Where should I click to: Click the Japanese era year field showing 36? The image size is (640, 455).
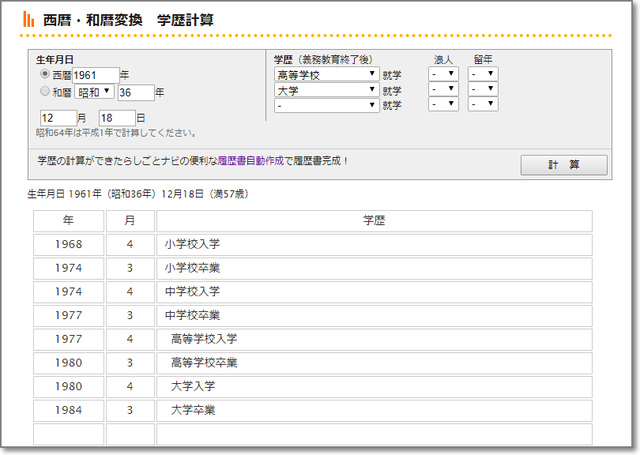pos(136,92)
